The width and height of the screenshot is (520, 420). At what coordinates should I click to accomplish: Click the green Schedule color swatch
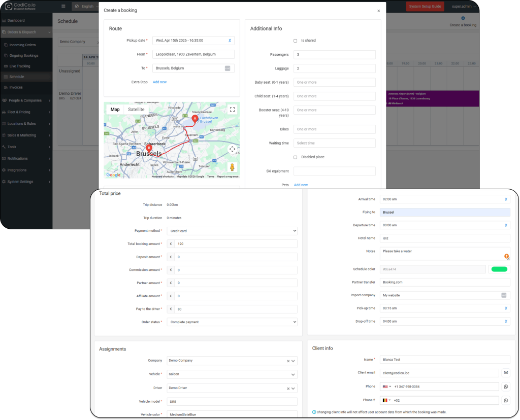coord(499,269)
